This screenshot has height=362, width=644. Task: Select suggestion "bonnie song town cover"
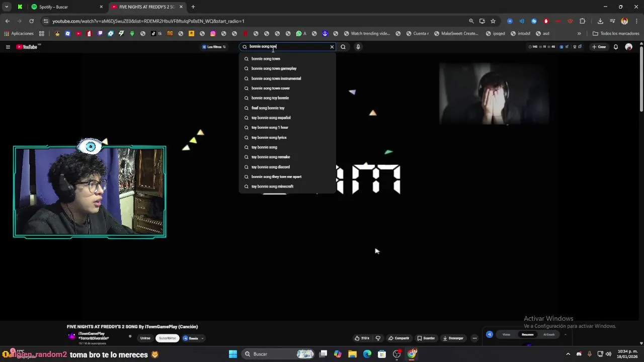click(287, 88)
